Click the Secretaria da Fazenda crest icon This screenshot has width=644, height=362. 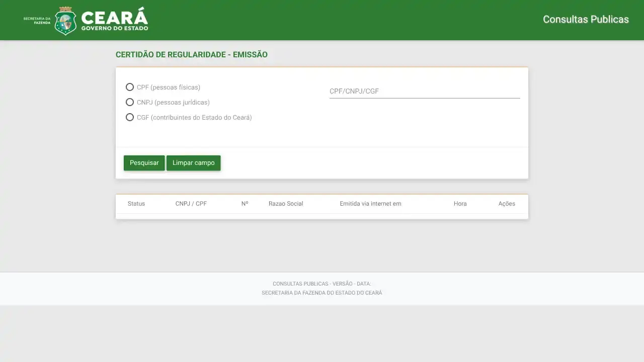point(64,20)
